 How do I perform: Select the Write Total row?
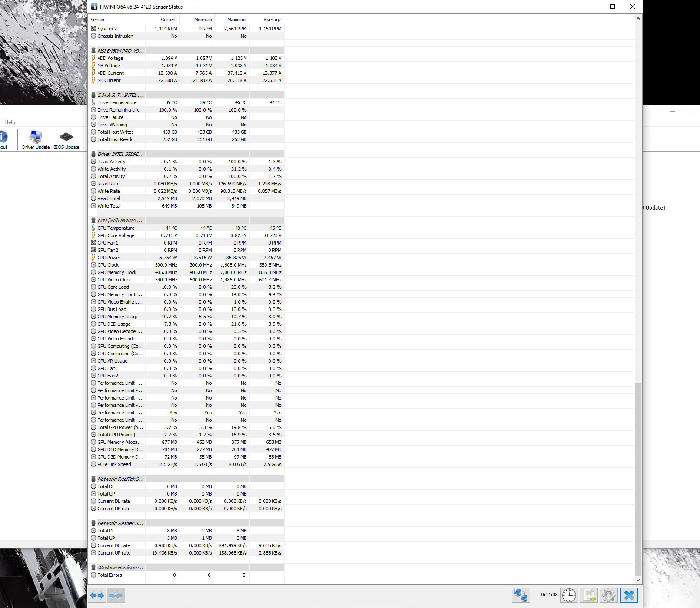[x=187, y=206]
